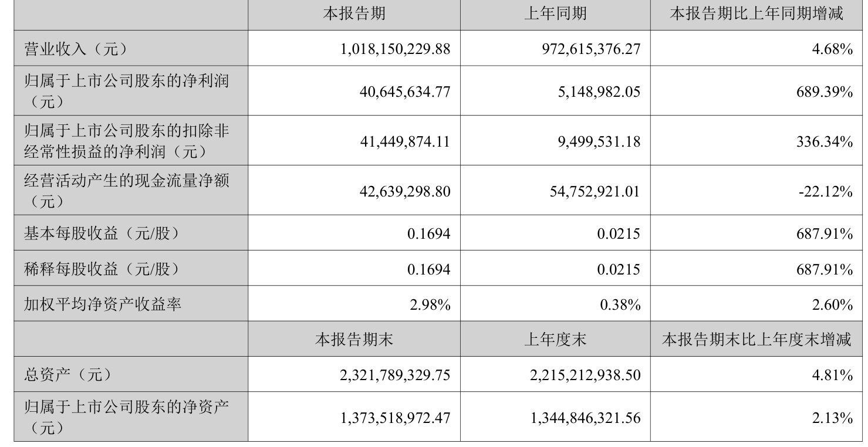Image resolution: width=868 pixels, height=447 pixels.
Task: Select net assets value 1,373,518,972.47
Action: click(x=396, y=417)
